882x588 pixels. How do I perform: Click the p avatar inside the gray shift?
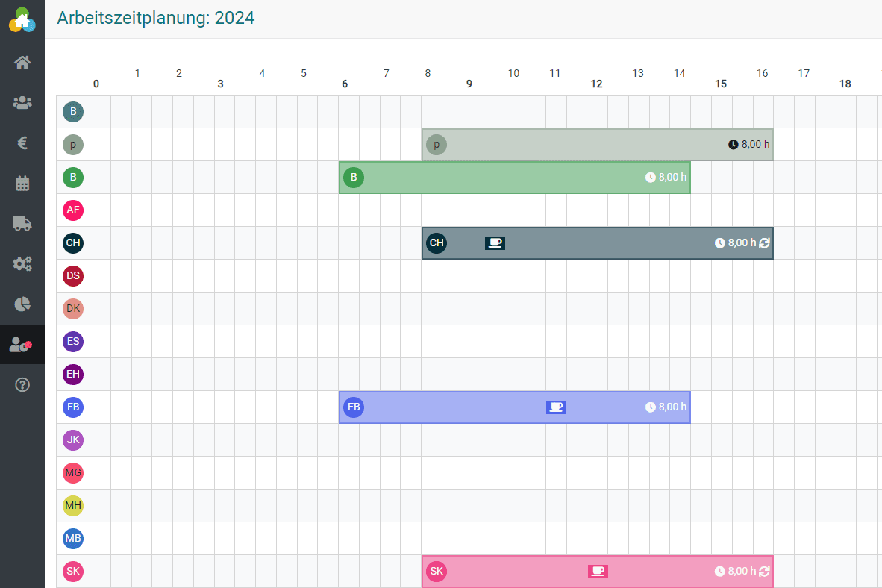click(437, 145)
